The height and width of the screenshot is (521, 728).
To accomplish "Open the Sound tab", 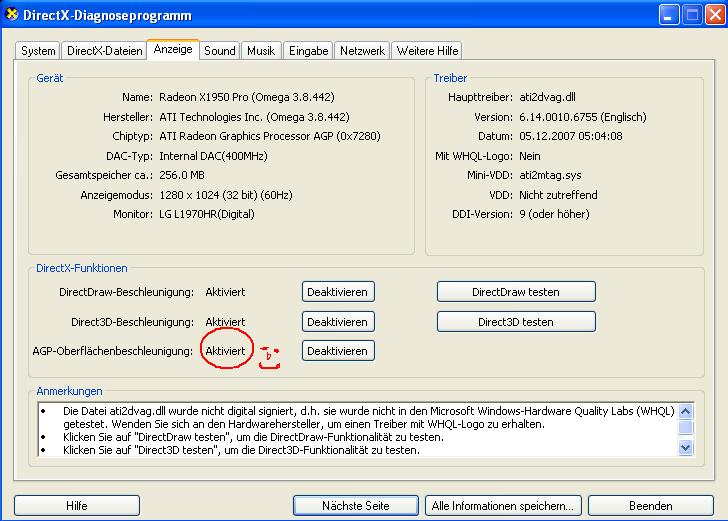I will (x=220, y=51).
